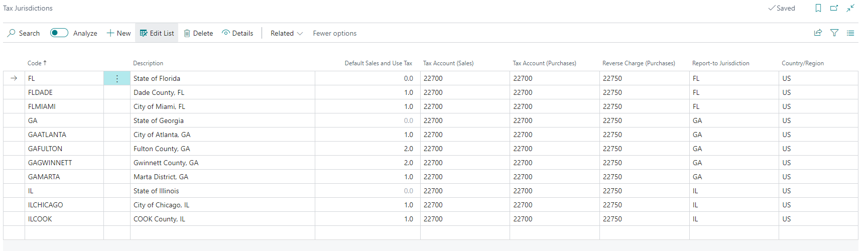This screenshot has height=251, width=868.
Task: Add a new jurisdiction with New
Action: tap(118, 33)
